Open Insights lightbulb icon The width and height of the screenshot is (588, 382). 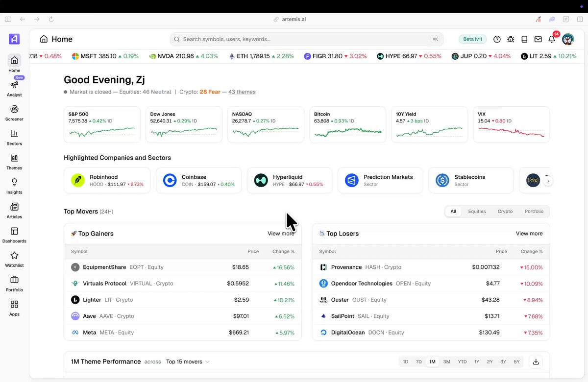coord(14,182)
